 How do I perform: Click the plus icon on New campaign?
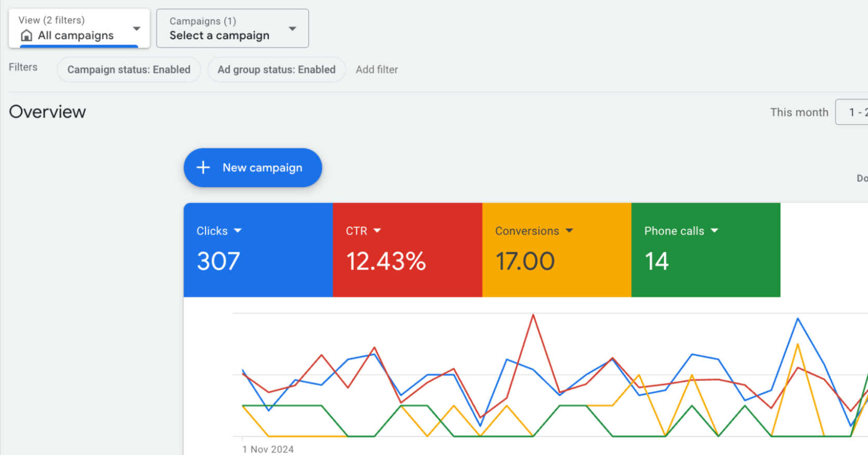click(203, 168)
